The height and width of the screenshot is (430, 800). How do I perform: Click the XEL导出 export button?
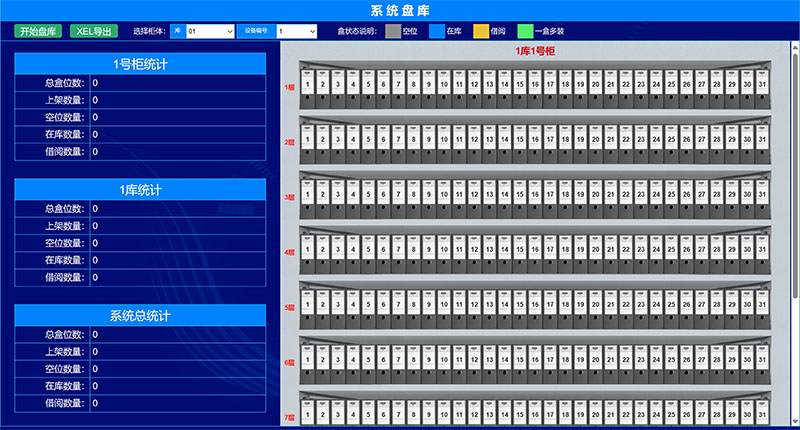click(x=93, y=31)
